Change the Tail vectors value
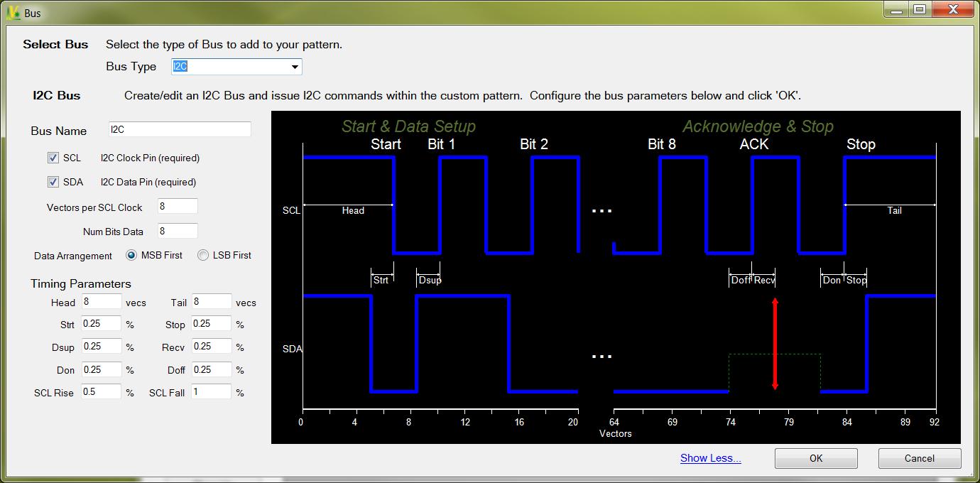The width and height of the screenshot is (980, 483). click(x=211, y=302)
